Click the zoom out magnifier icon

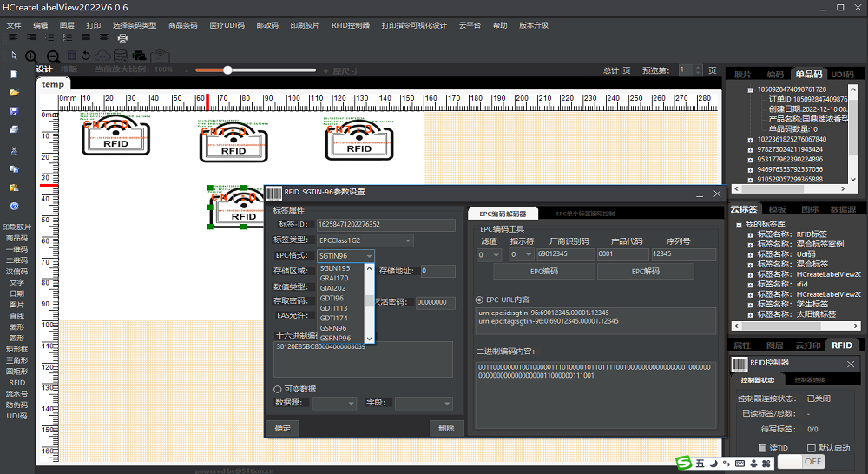click(54, 56)
